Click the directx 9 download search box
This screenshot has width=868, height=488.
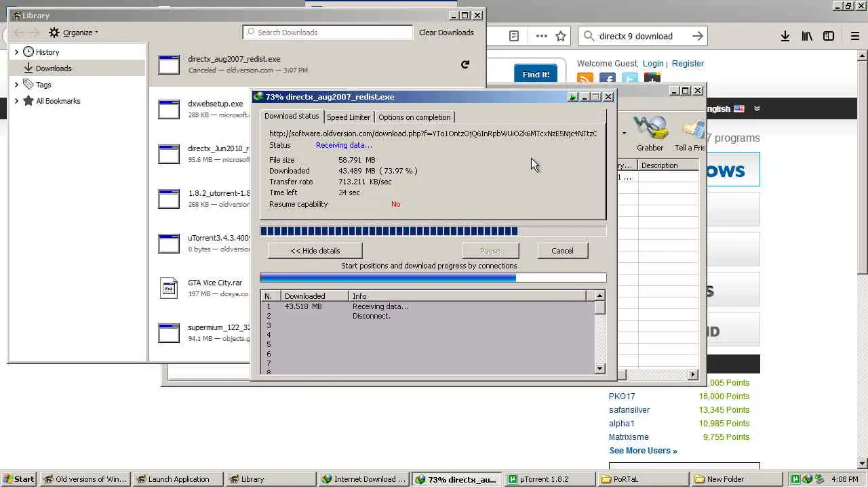pos(642,36)
